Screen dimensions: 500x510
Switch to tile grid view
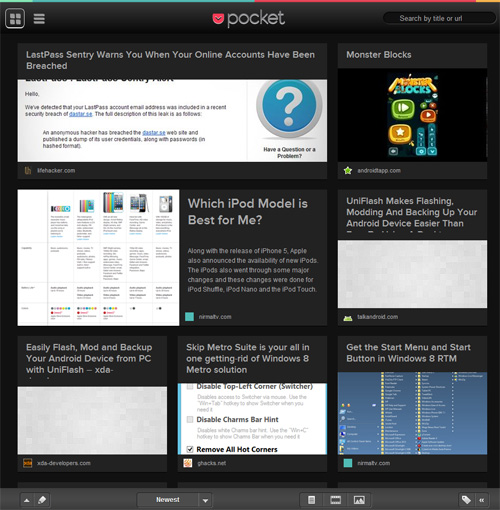click(x=15, y=18)
